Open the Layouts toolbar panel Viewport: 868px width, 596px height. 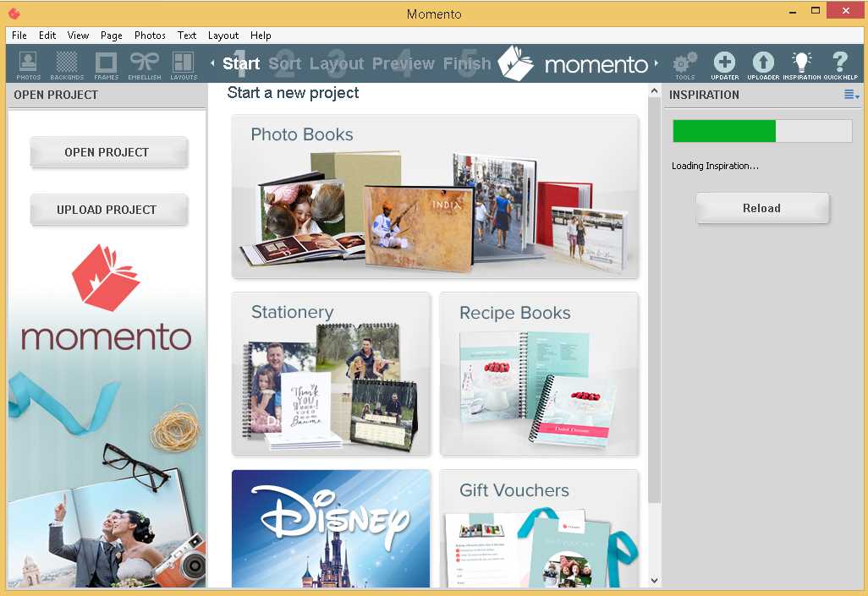click(184, 65)
